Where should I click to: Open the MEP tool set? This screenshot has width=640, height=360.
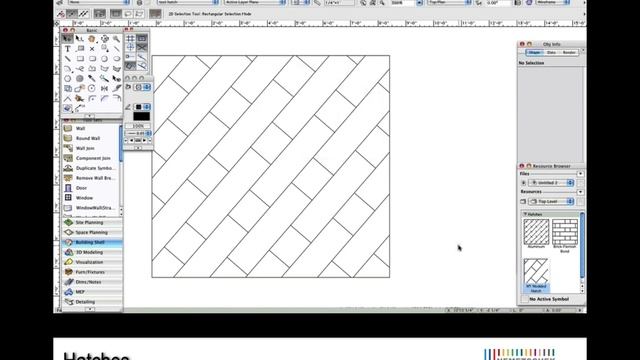point(92,292)
